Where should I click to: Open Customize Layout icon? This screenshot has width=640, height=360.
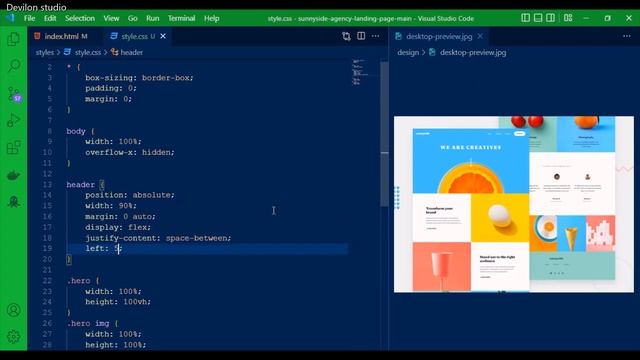568,18
